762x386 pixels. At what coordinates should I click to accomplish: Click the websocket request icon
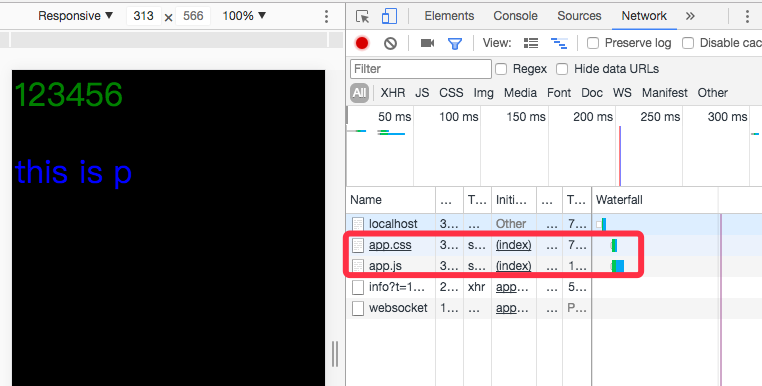tap(358, 308)
